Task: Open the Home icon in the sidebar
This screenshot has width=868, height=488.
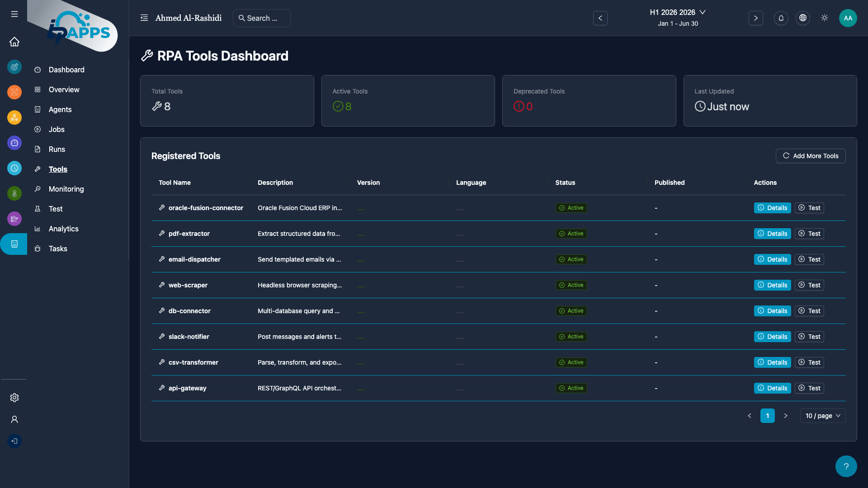Action: click(x=14, y=42)
